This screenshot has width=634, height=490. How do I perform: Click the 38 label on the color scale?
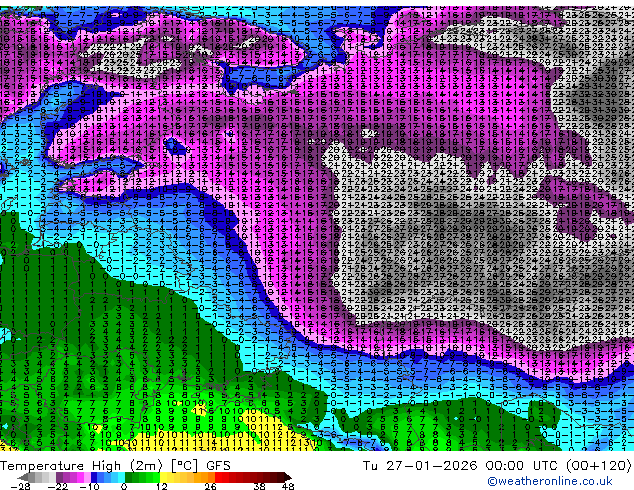coord(260,486)
